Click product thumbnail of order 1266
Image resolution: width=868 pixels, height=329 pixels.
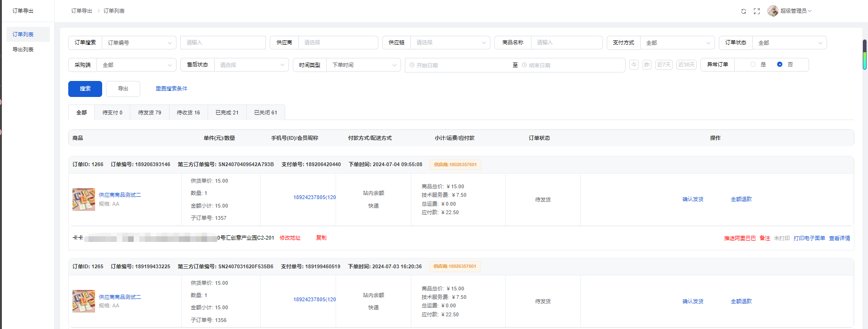(x=84, y=200)
